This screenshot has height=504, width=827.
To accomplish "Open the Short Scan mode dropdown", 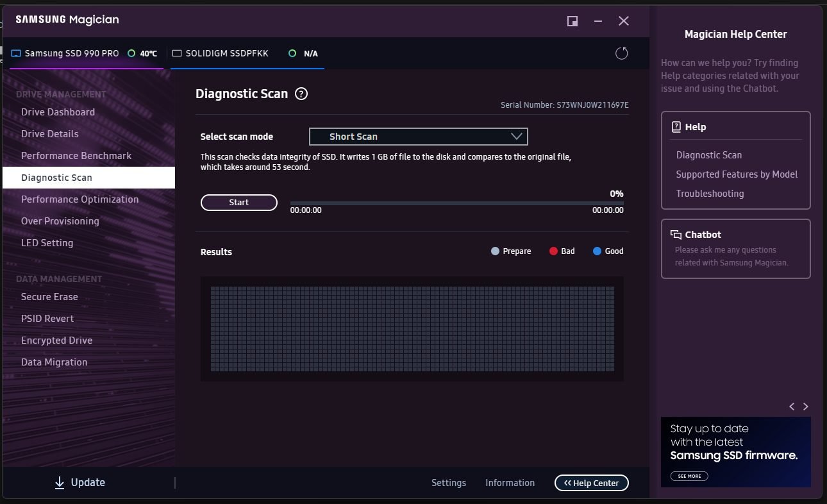I will coord(418,137).
